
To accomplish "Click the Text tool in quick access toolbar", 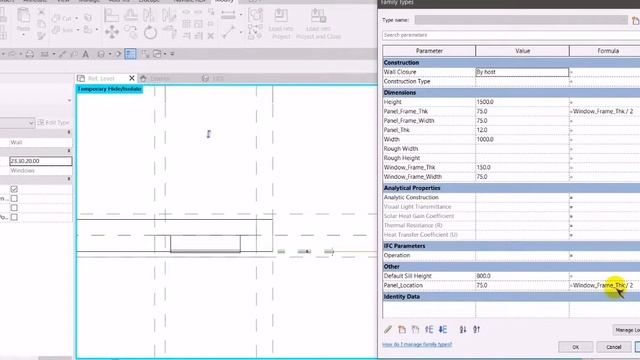I will tap(85, 54).
